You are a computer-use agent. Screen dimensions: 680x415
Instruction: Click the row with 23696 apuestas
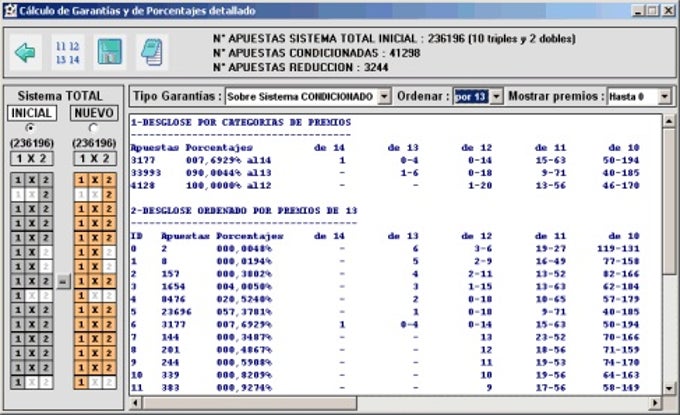(x=385, y=312)
